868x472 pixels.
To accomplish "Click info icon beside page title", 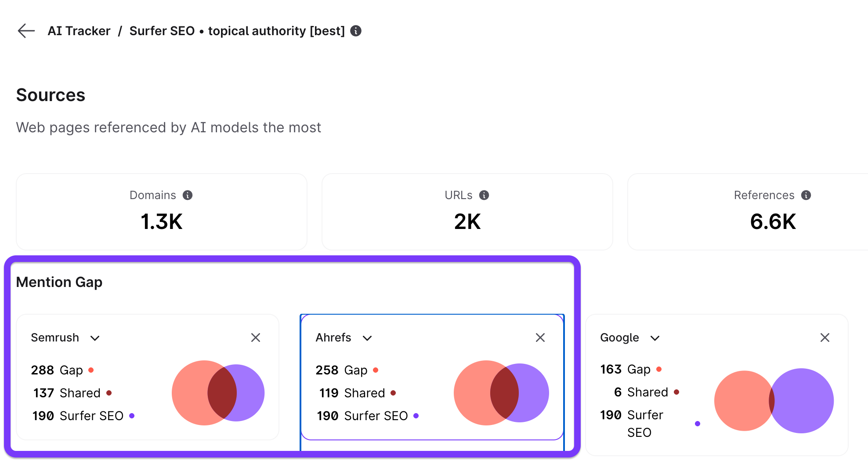I will pos(356,31).
